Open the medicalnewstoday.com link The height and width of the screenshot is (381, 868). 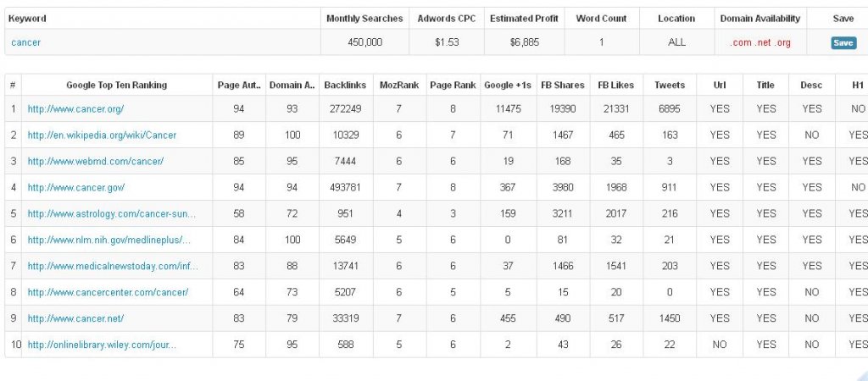tap(113, 266)
